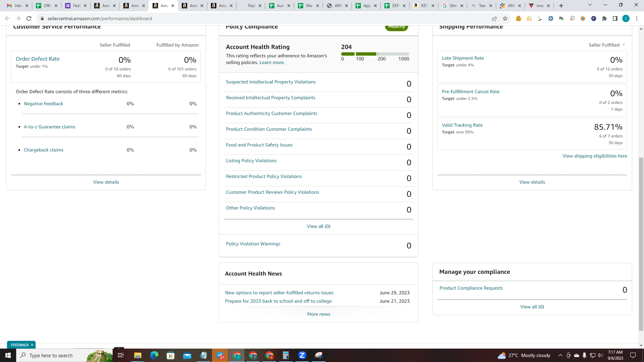Screen dimensions: 644x362
Task: Open Suspected Intellectual Property Violations
Action: pyautogui.click(x=271, y=82)
